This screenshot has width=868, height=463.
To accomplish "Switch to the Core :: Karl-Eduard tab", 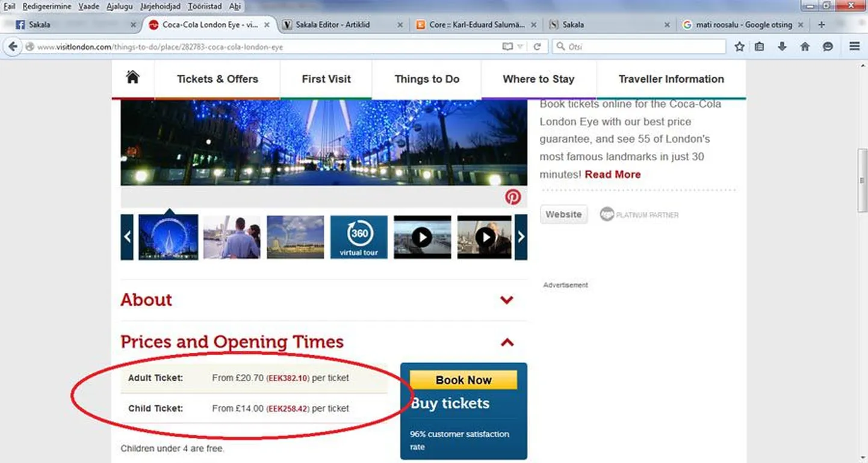I will (x=476, y=25).
